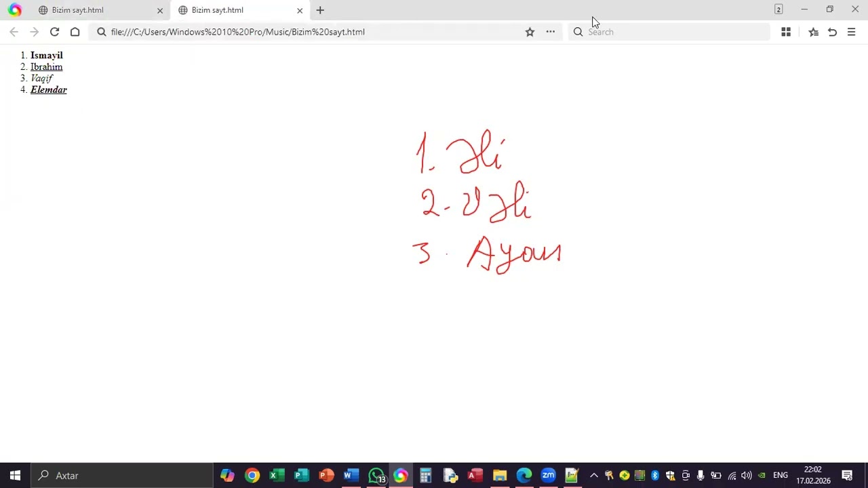The width and height of the screenshot is (868, 488).
Task: Click the back navigation arrow
Action: tap(14, 32)
